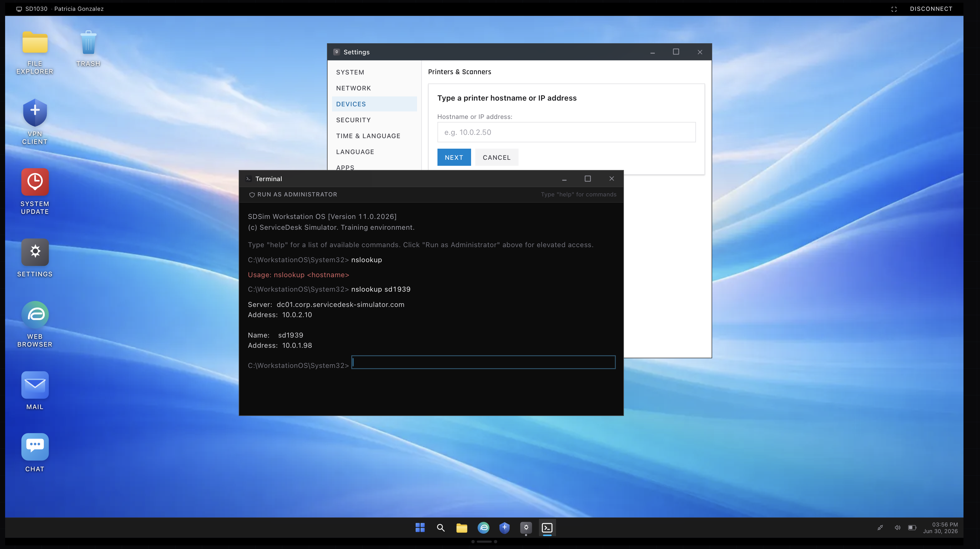Focus the Hostname or IP address field
This screenshot has width=980, height=549.
pos(566,132)
